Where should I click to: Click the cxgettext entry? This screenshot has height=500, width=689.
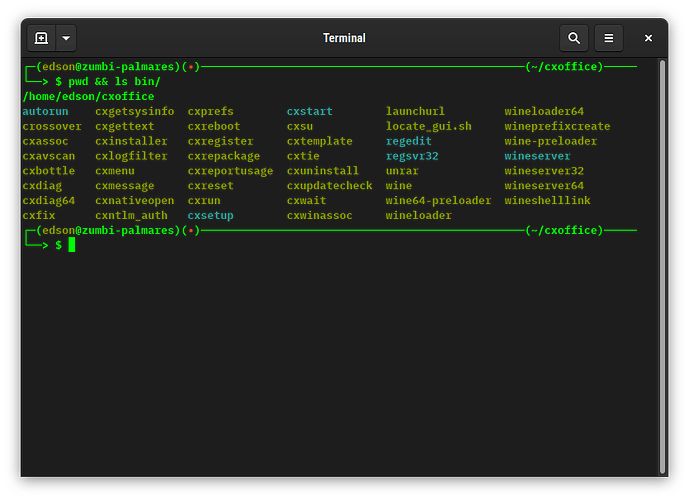125,126
